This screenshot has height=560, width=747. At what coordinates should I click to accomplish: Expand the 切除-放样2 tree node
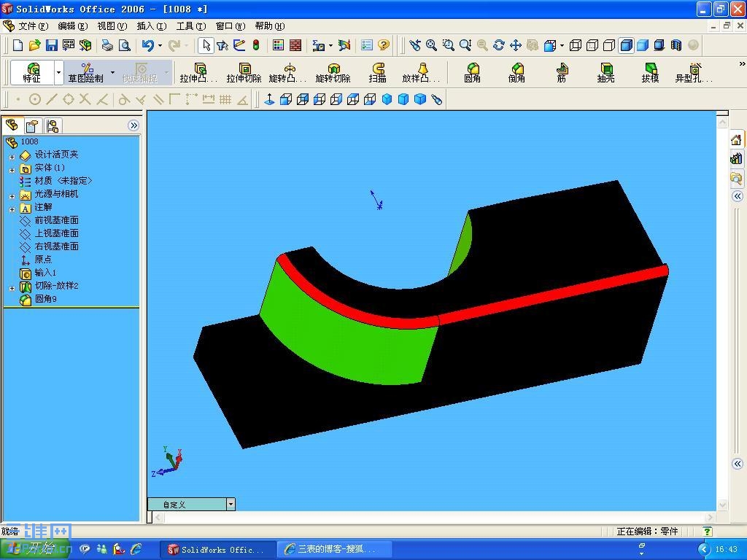point(12,288)
